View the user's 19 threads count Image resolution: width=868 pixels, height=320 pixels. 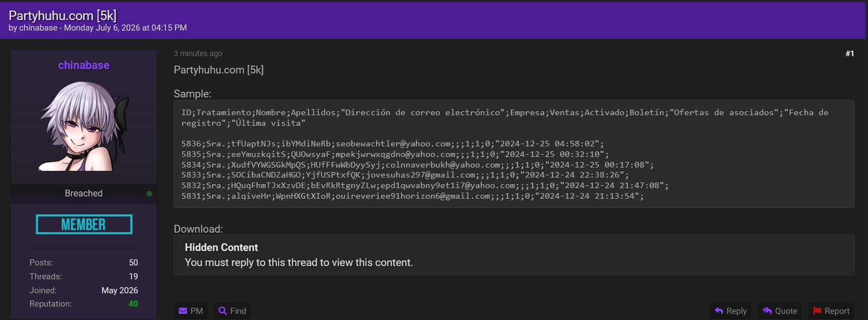click(x=133, y=277)
